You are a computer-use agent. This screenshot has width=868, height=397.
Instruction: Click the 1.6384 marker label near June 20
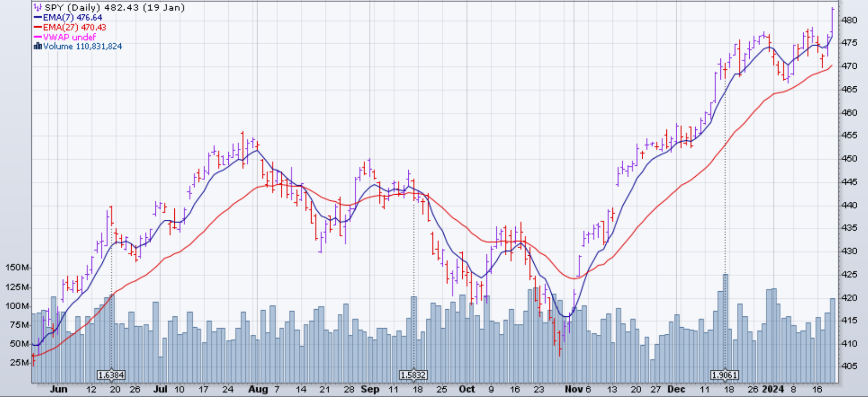(x=112, y=375)
